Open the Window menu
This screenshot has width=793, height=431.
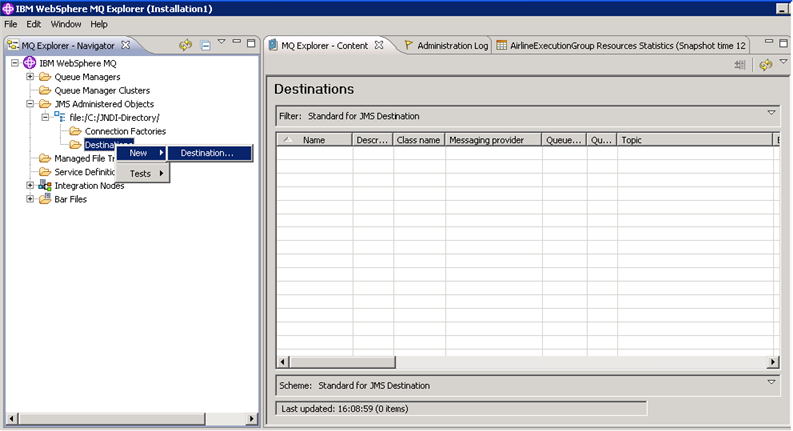[66, 24]
